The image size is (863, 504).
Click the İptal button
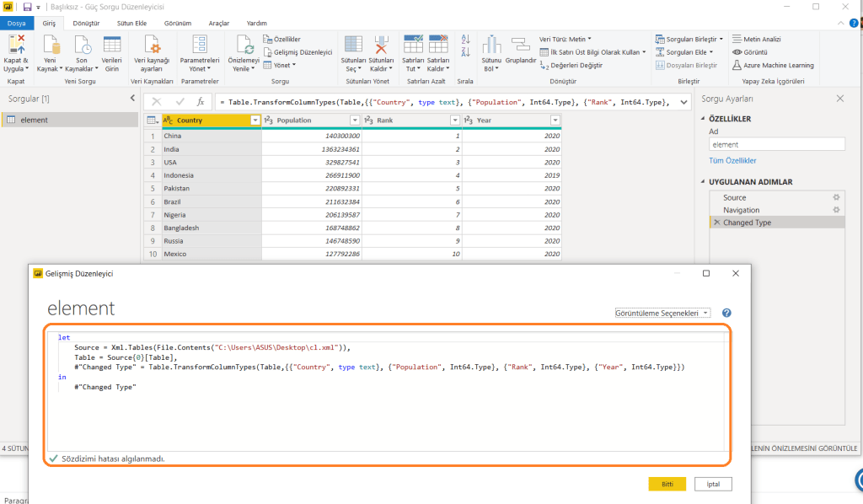(713, 484)
